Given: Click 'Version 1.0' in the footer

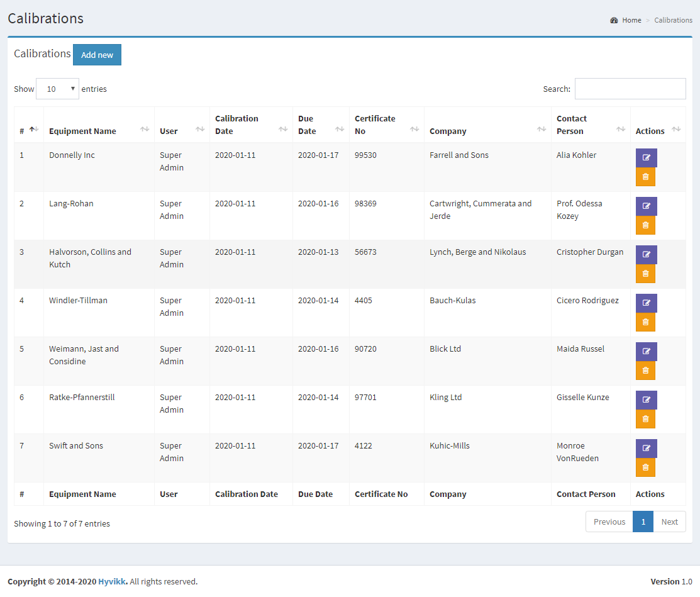Looking at the screenshot, I should (x=672, y=581).
